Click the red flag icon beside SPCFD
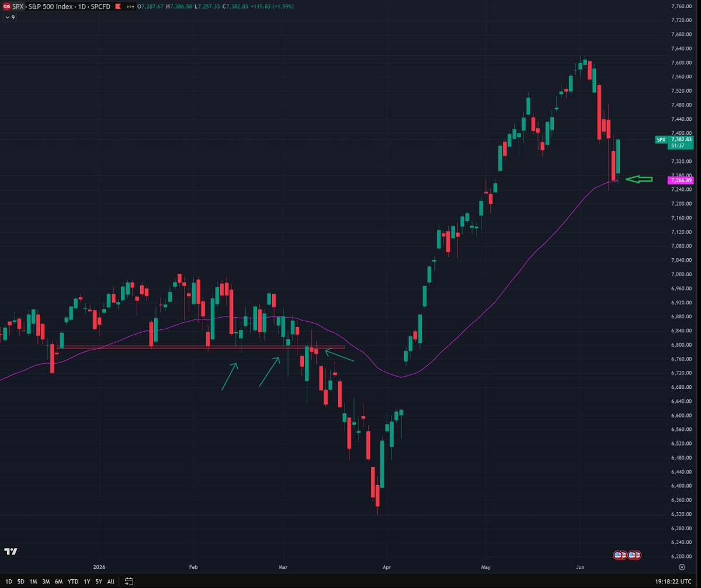701x588 pixels. pos(119,6)
